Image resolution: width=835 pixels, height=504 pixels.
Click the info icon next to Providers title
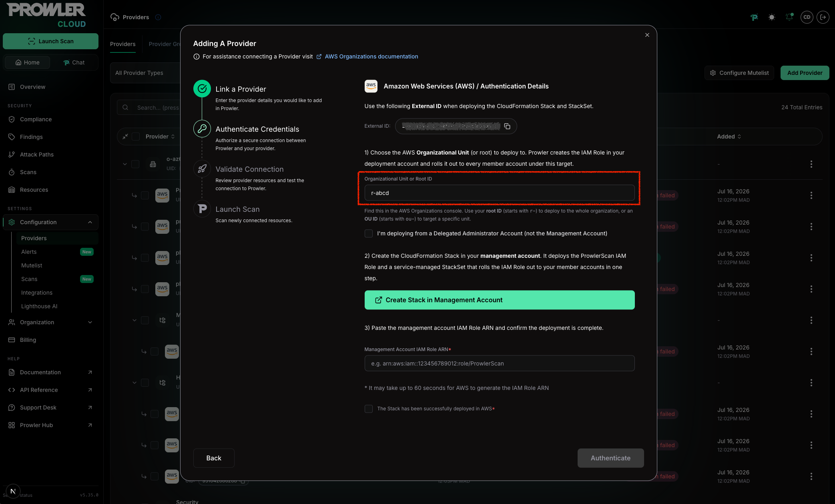[x=158, y=17]
